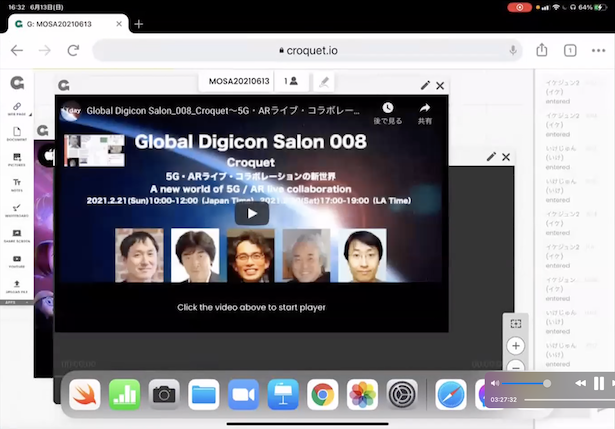The width and height of the screenshot is (615, 429).
Task: Toggle the marker drawing tool
Action: click(326, 81)
